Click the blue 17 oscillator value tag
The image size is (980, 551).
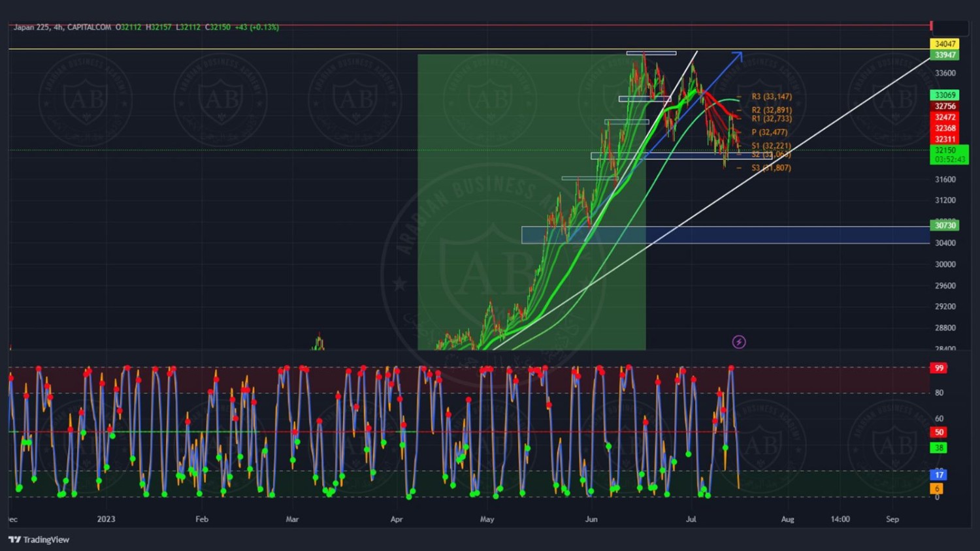(938, 475)
